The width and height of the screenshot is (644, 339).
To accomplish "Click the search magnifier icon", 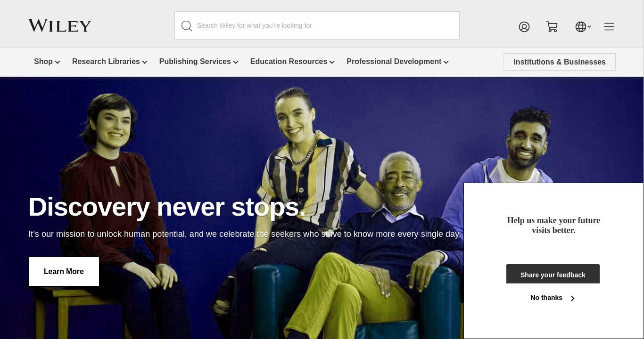I will pyautogui.click(x=187, y=26).
